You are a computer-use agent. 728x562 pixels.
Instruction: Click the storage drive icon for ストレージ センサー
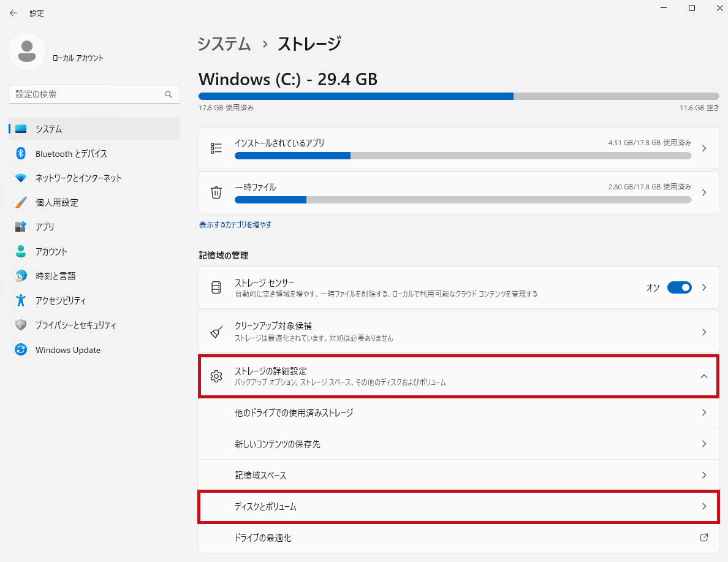216,287
